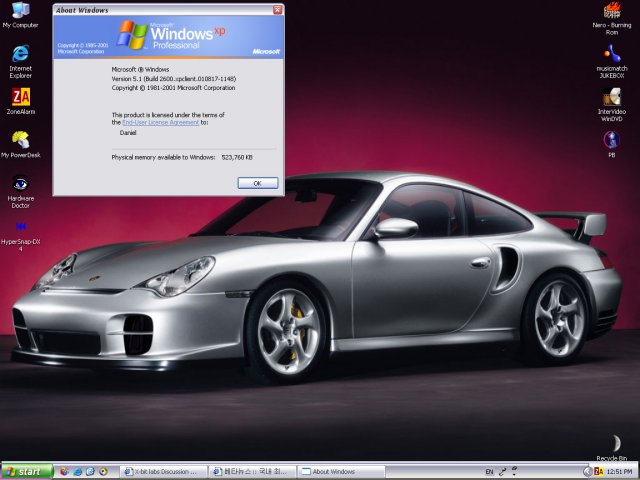Open musicmatch JUKEBOX desktop icon
Screen dimensions: 640x480
pos(611,61)
